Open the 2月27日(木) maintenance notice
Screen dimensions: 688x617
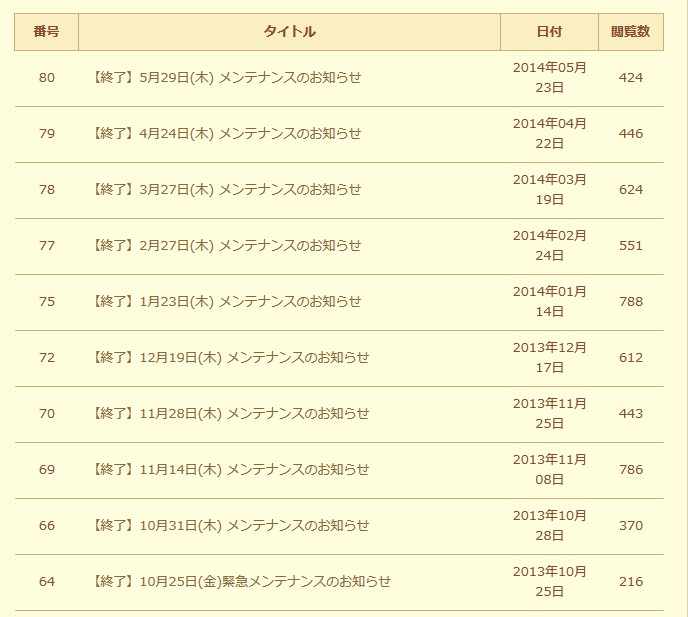click(226, 246)
